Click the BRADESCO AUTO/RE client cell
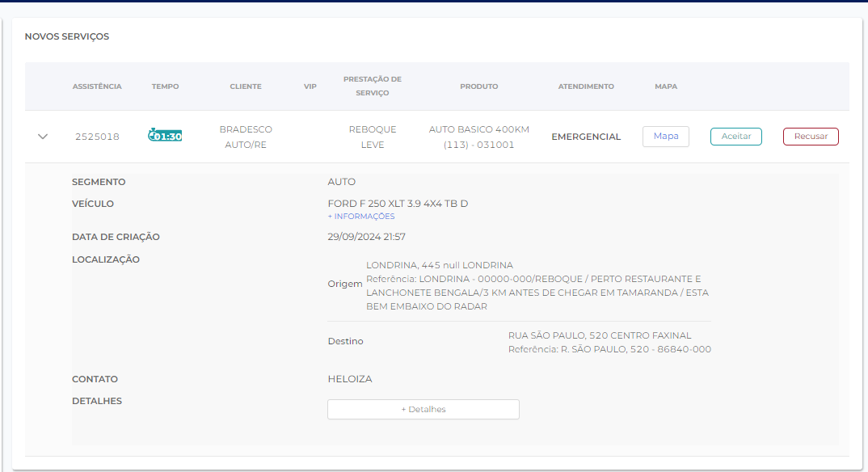 [246, 137]
